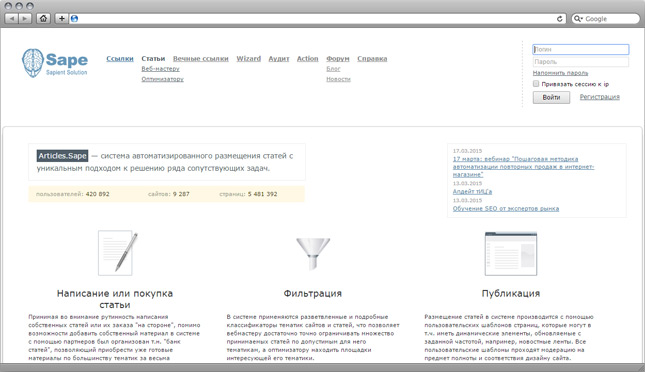The image size is (645, 372).
Task: Click the Articles.Sape highlighted label
Action: tap(63, 156)
